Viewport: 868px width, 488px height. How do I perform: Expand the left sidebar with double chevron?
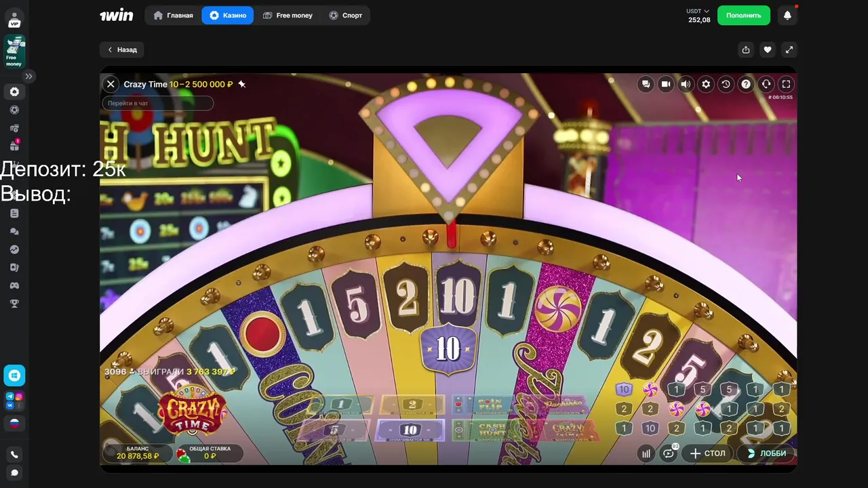pyautogui.click(x=29, y=77)
